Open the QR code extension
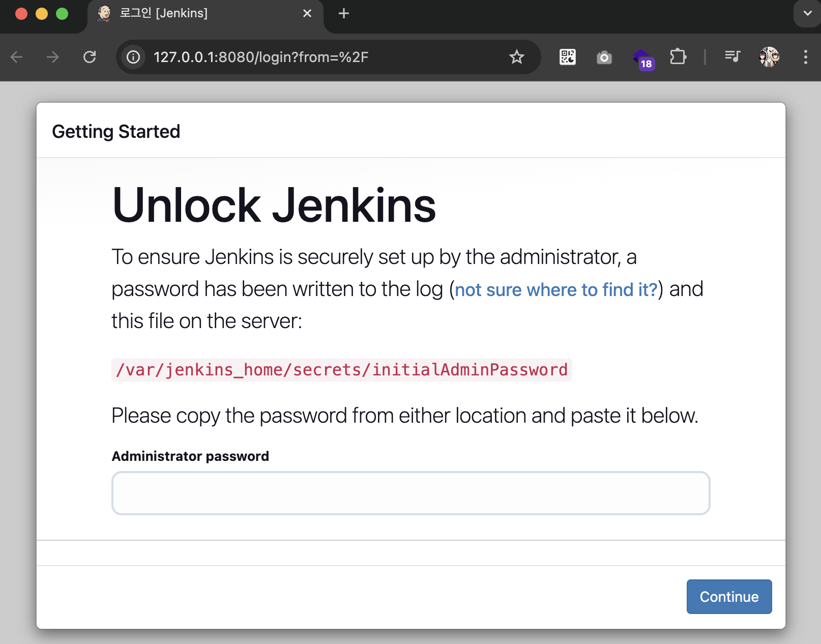Image resolution: width=821 pixels, height=644 pixels. [x=567, y=57]
